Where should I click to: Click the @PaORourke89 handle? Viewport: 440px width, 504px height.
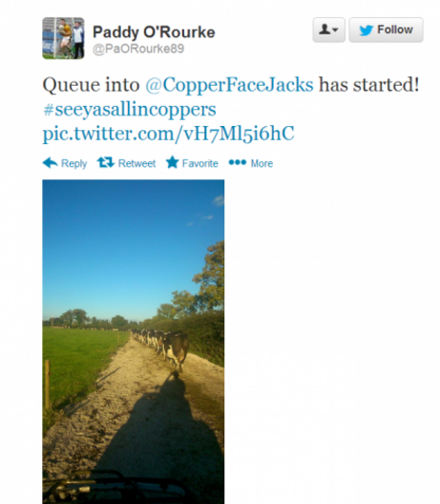138,49
